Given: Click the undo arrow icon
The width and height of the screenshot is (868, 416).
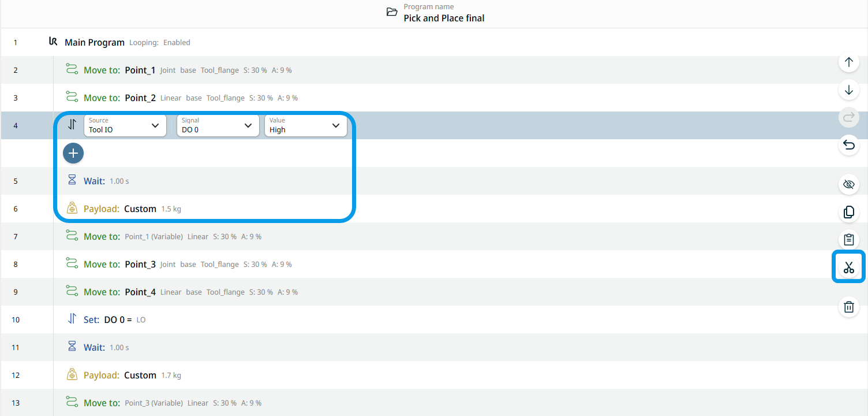Looking at the screenshot, I should coord(848,145).
